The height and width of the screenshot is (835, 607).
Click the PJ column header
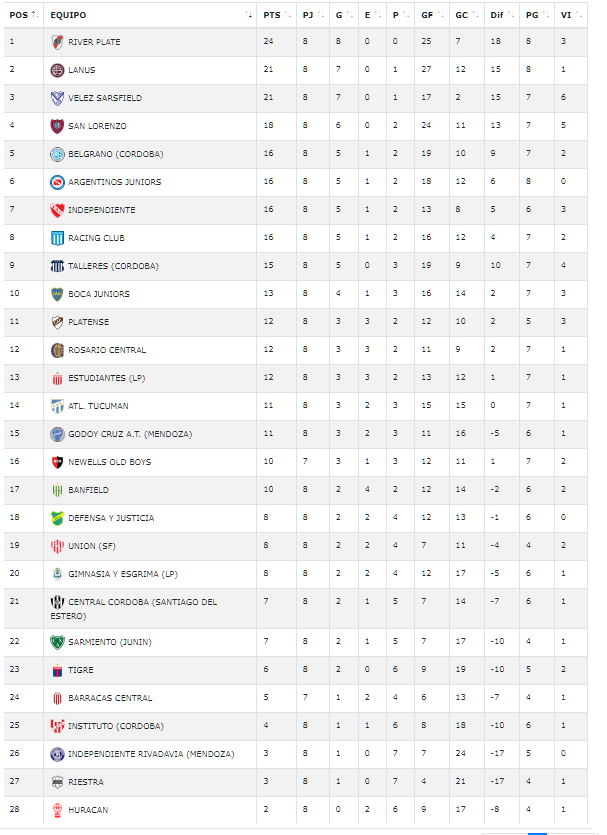[x=308, y=15]
